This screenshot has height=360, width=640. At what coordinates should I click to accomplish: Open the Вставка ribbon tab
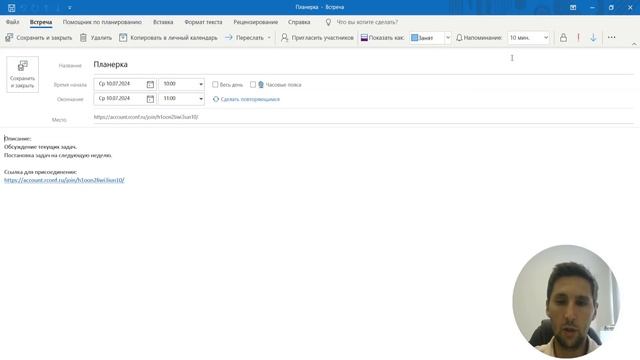(163, 22)
